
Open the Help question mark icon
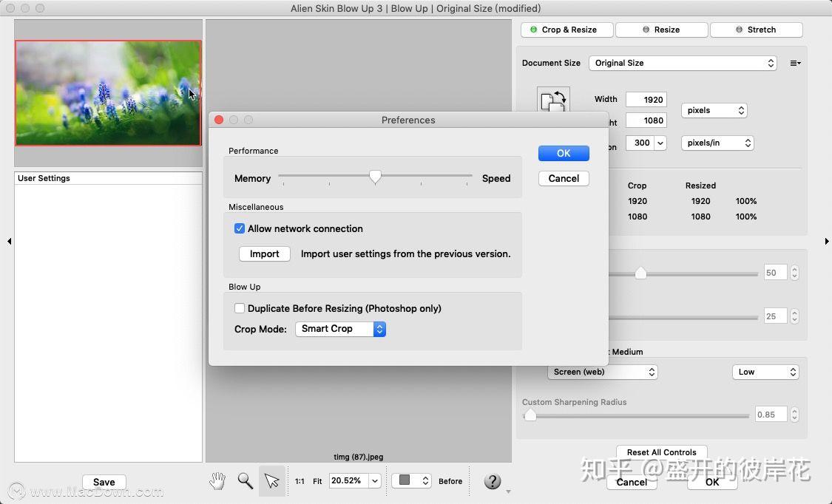(493, 480)
